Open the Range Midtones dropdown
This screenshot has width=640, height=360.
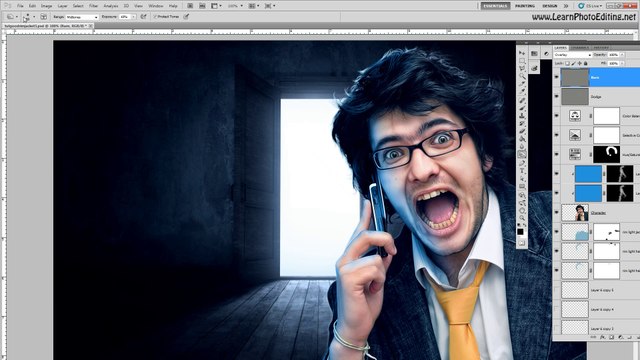coord(82,17)
